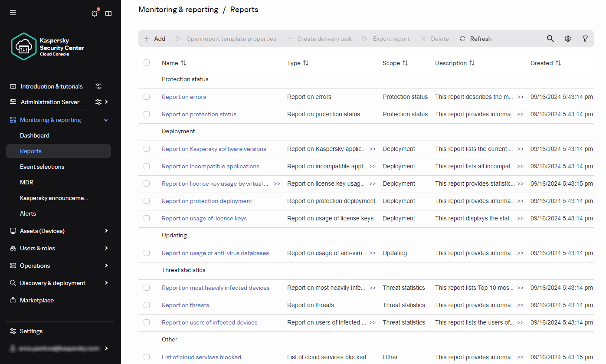Open the filter panel for reports

(585, 39)
